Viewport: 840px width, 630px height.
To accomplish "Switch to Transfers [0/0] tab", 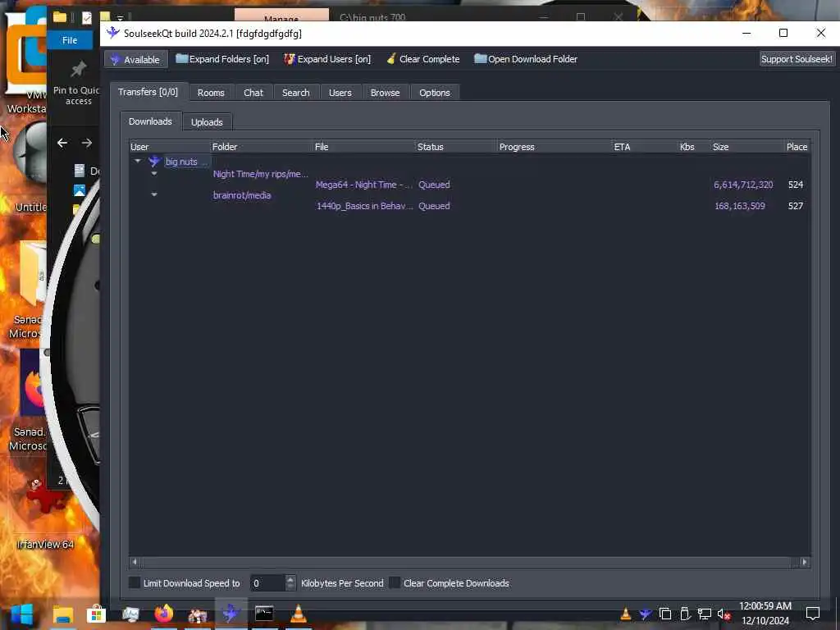I will click(148, 92).
